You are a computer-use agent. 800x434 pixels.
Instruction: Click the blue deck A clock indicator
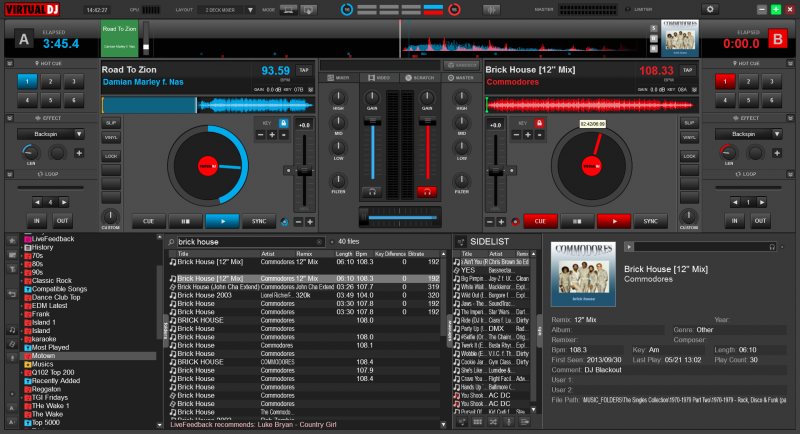(x=347, y=9)
